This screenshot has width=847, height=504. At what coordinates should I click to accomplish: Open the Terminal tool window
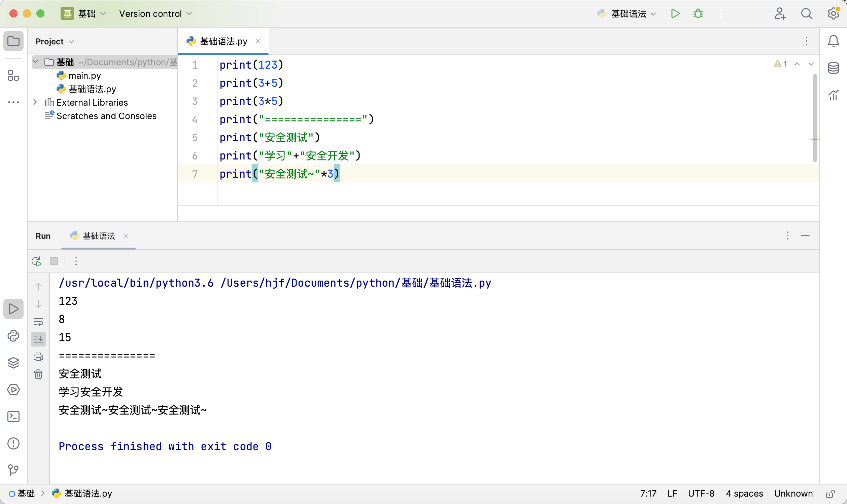coord(13,417)
